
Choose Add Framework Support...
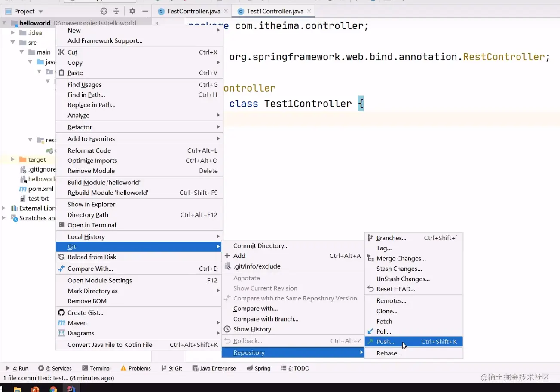(x=140, y=41)
